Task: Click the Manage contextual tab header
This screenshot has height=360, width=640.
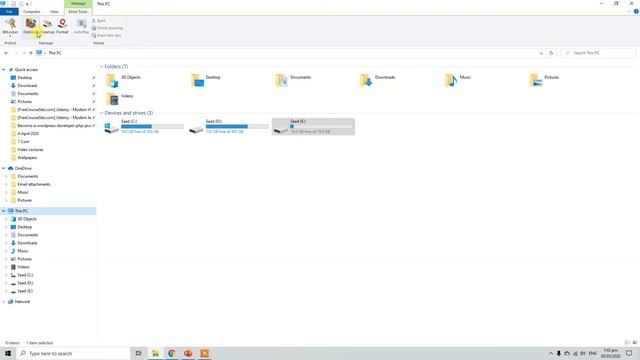Action: click(x=78, y=3)
